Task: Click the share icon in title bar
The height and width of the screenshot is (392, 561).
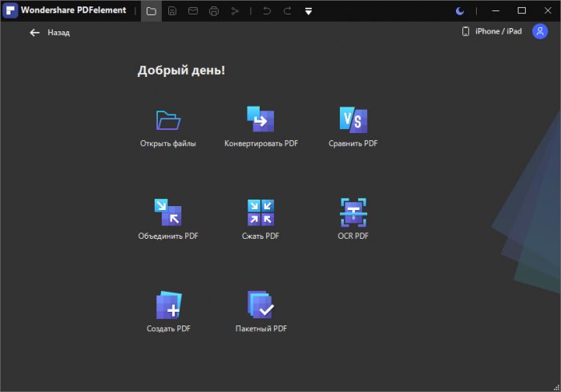Action: point(235,11)
